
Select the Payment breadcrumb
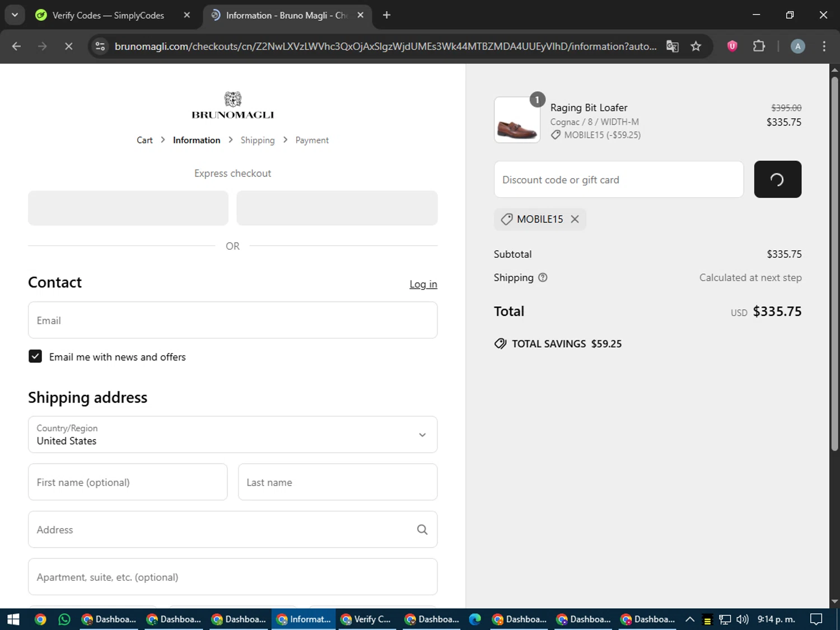click(x=312, y=140)
